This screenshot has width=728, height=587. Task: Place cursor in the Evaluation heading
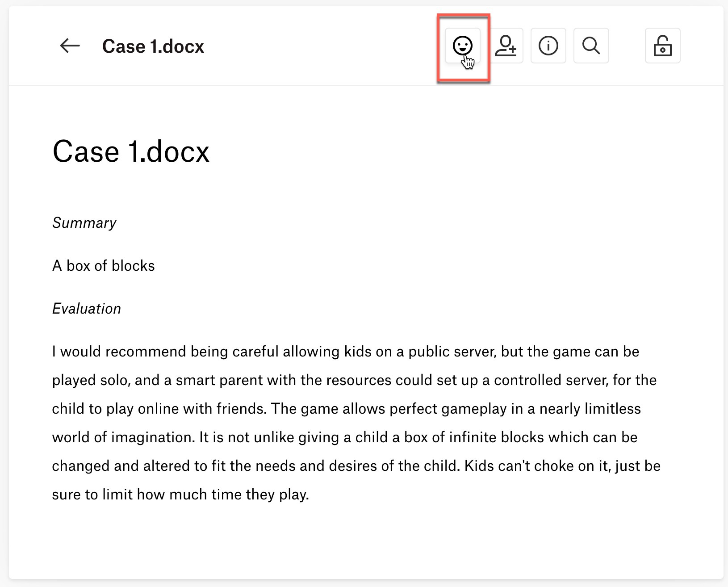(x=86, y=309)
